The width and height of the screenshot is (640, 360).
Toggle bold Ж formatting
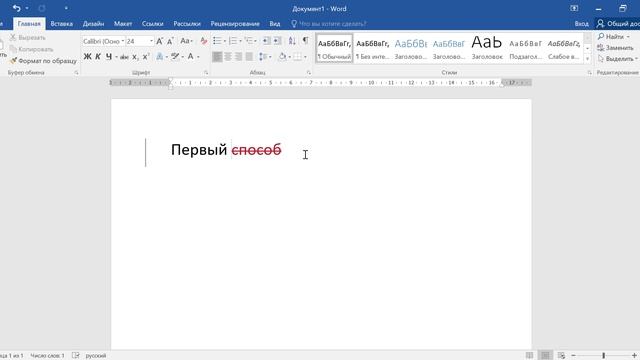tap(87, 57)
